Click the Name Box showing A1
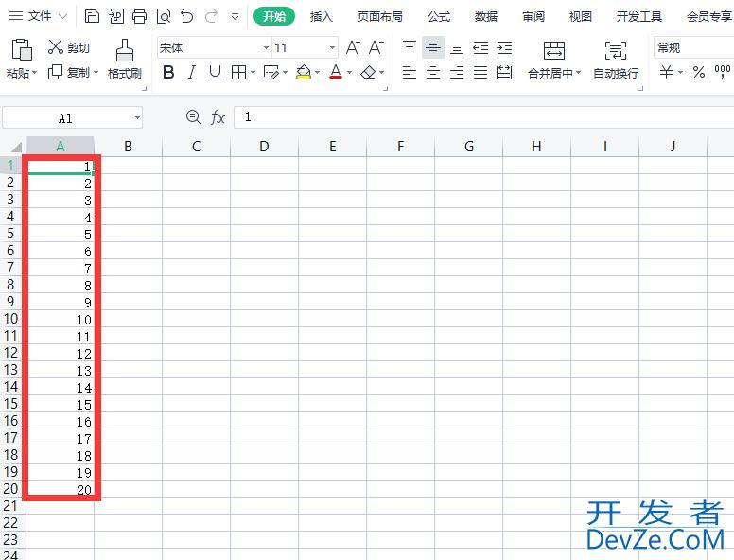The width and height of the screenshot is (734, 560). [73, 118]
